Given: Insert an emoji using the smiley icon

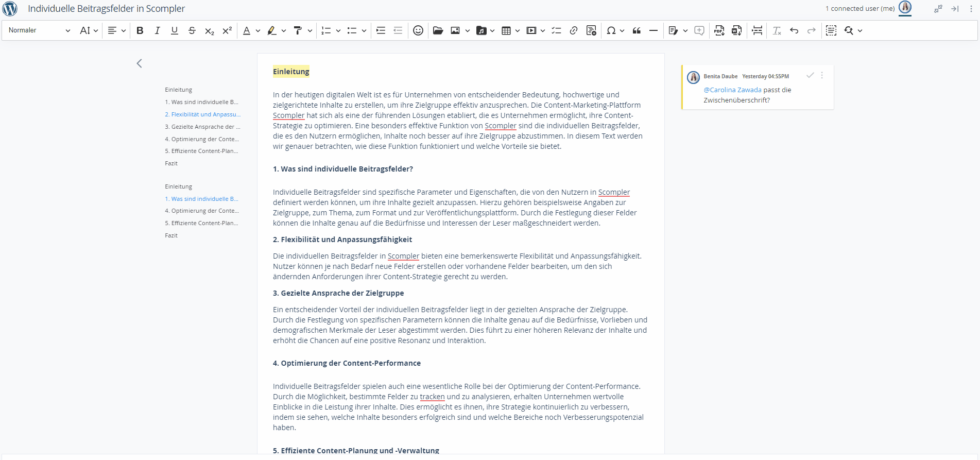Looking at the screenshot, I should pyautogui.click(x=418, y=31).
